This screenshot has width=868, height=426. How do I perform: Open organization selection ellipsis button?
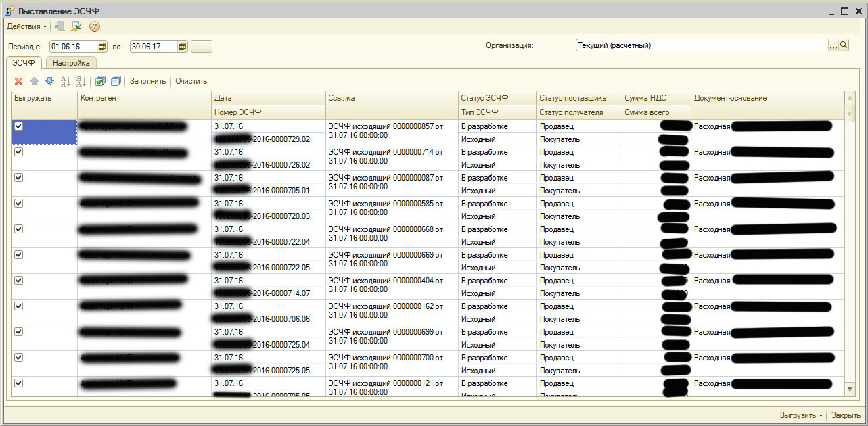[833, 45]
